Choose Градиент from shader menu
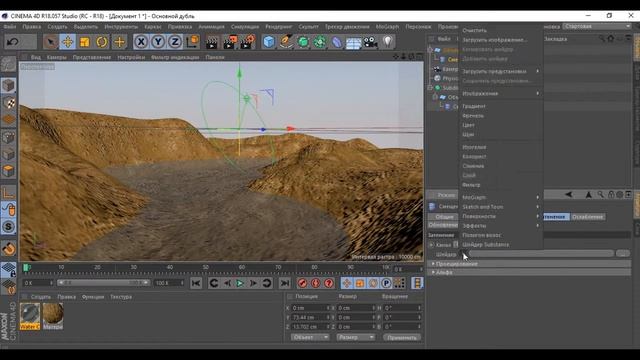 point(474,106)
